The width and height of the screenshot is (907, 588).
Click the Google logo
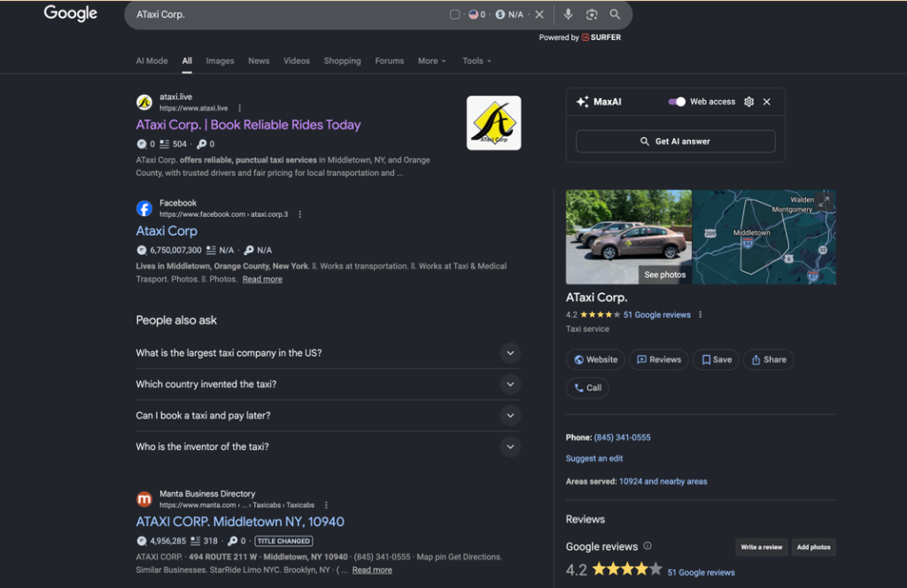click(x=70, y=13)
